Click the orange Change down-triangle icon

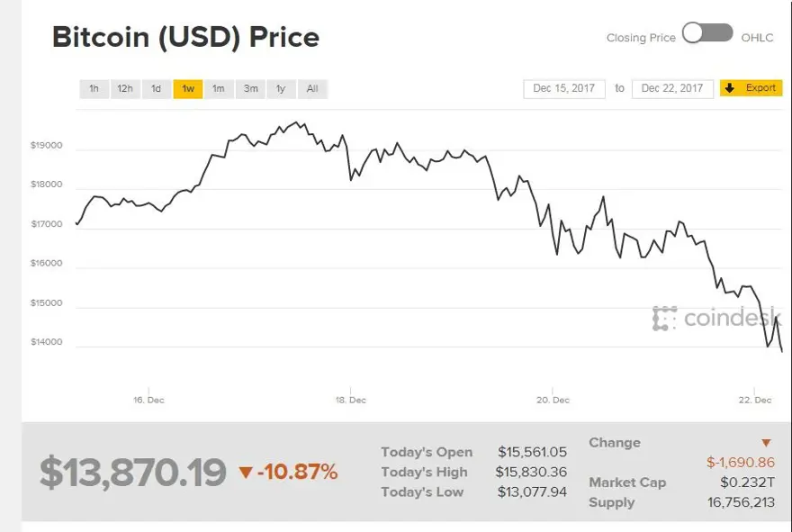point(766,443)
